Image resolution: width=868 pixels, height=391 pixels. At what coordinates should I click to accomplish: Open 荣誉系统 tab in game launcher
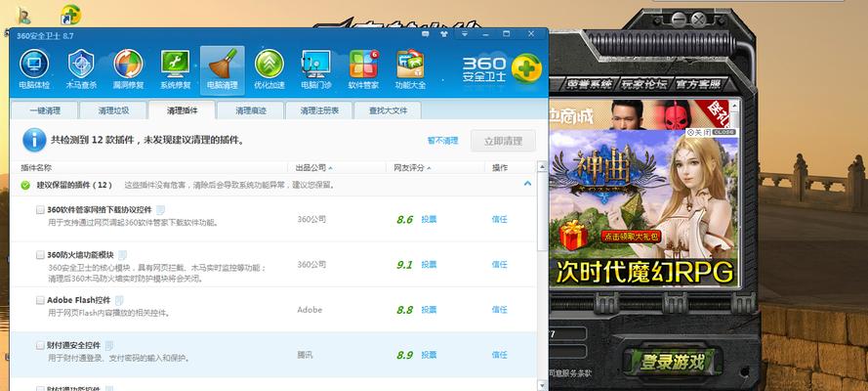click(x=589, y=84)
